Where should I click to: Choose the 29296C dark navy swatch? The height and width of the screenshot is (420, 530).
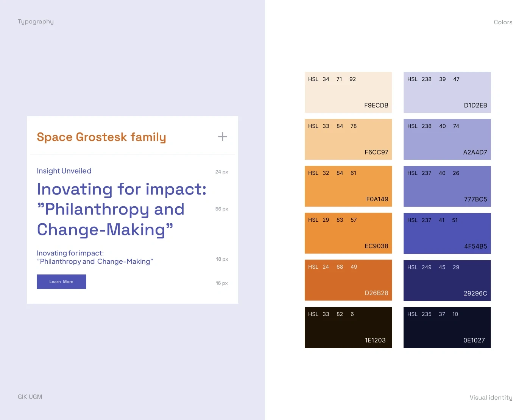click(447, 280)
